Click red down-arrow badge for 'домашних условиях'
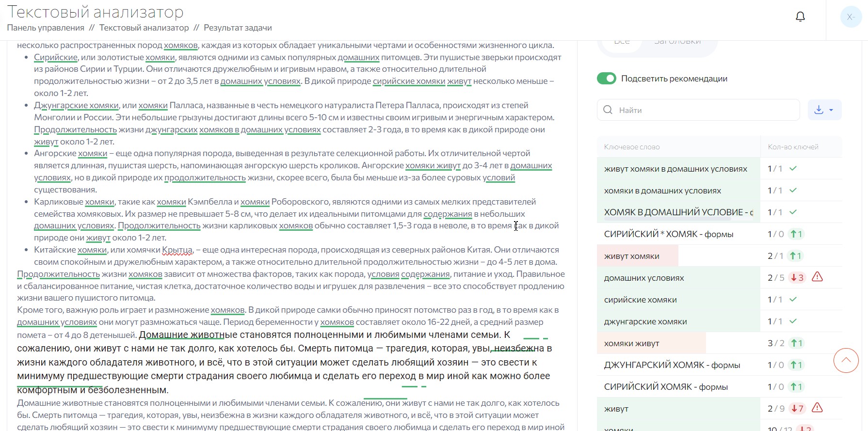Viewport: 868px width, 431px height. [x=797, y=278]
